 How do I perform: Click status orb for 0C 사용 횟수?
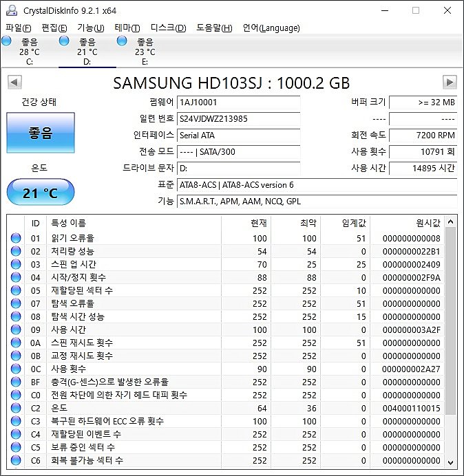16,369
